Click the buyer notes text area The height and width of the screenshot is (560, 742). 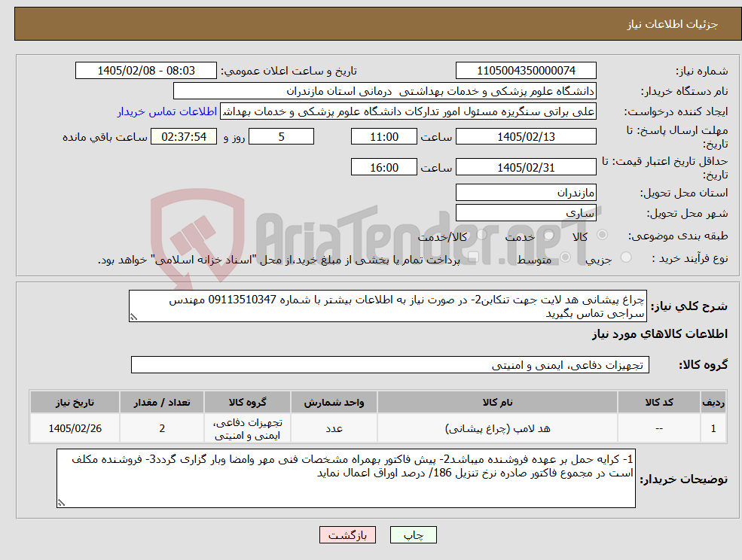click(x=346, y=478)
